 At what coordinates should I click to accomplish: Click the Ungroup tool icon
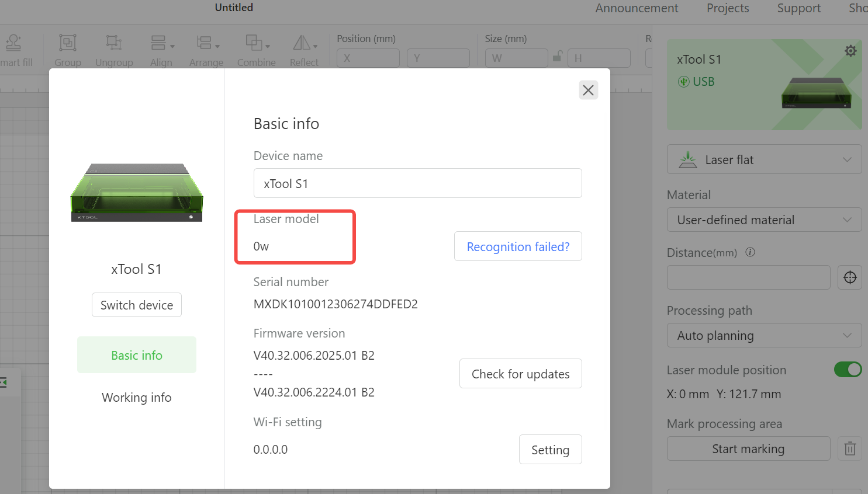tap(114, 43)
